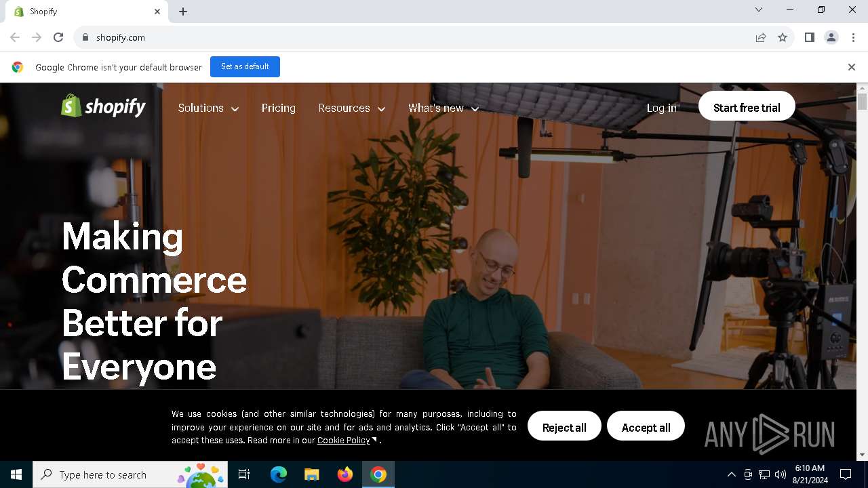View site information lock icon
Image resolution: width=868 pixels, height=488 pixels.
85,37
